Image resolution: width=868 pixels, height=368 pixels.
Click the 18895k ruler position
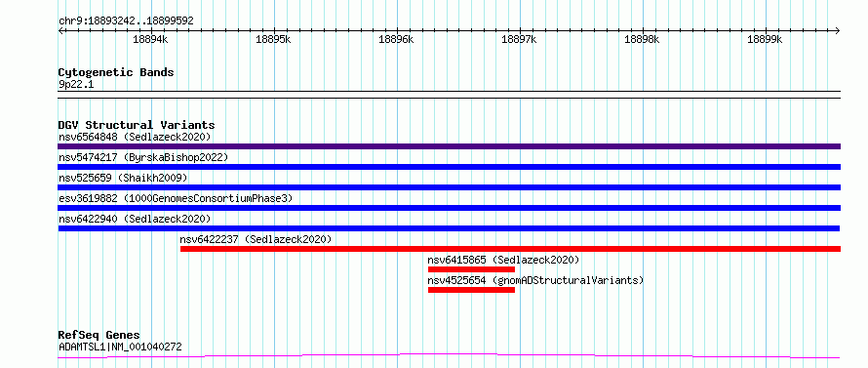tap(273, 39)
